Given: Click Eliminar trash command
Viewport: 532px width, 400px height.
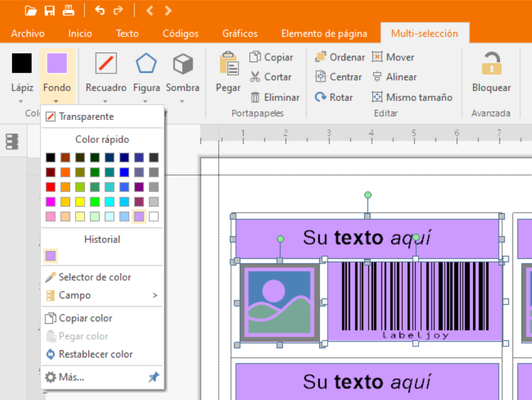Looking at the screenshot, I should click(275, 98).
